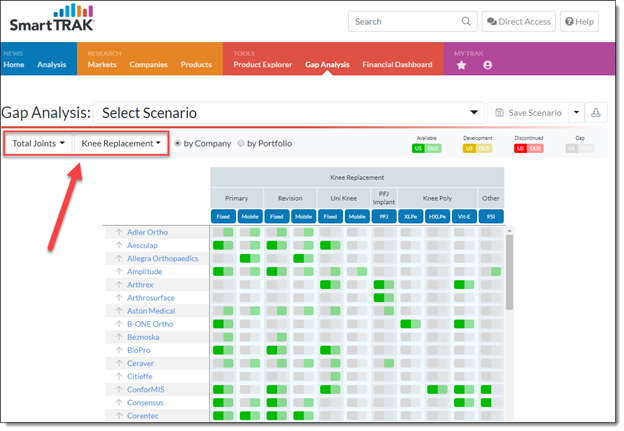Viewport: 624px width, 431px height.
Task: Click Primary Mobile column header button
Action: click(250, 216)
